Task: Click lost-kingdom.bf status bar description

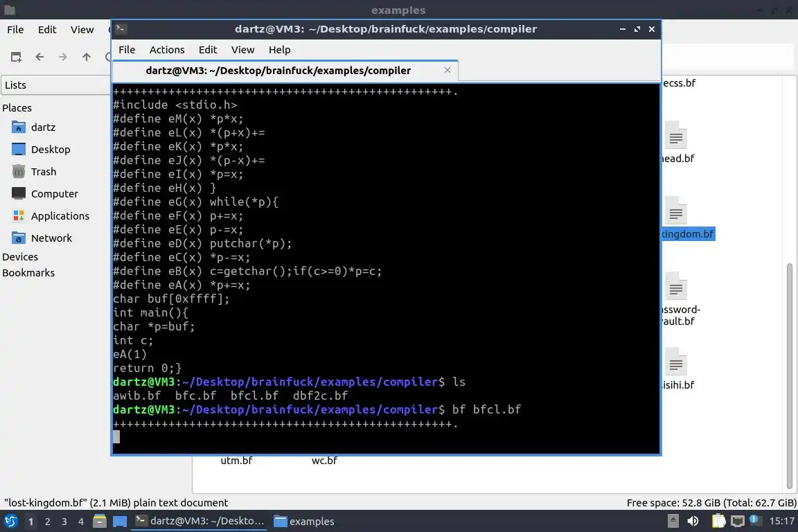Action: pos(116,503)
